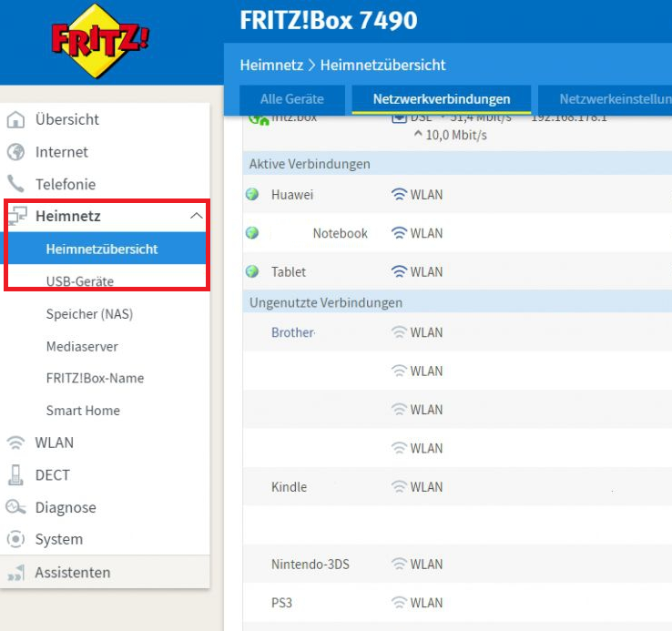Click the network computers icon beside Heimnetz
Screen dimensions: 672x631
click(x=17, y=216)
